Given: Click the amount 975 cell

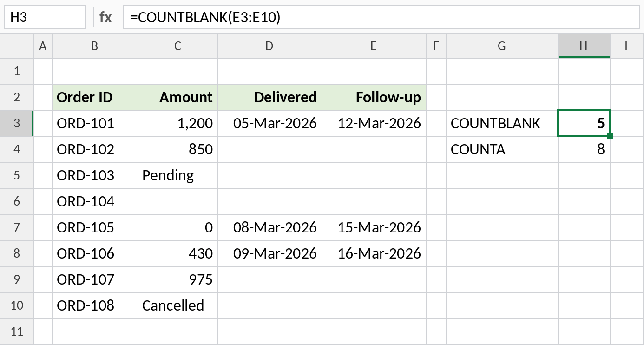Looking at the screenshot, I should pyautogui.click(x=178, y=279).
